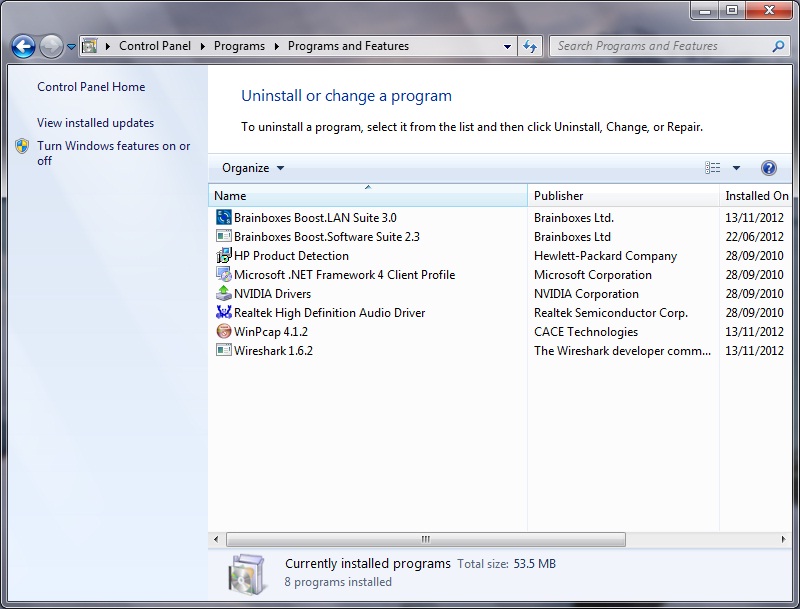Image resolution: width=800 pixels, height=609 pixels.
Task: Open View installed updates
Action: [96, 123]
